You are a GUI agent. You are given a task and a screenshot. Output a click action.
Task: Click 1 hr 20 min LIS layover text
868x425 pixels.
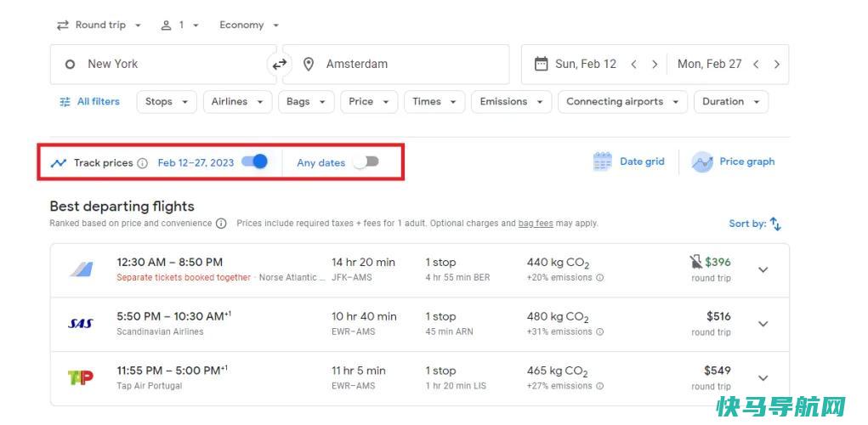[x=457, y=386]
